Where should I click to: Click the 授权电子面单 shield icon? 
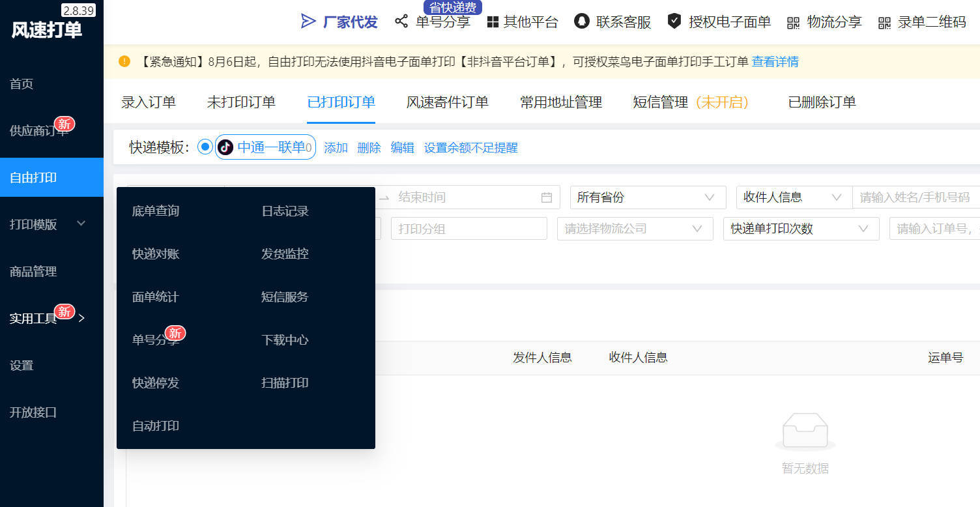[x=674, y=22]
